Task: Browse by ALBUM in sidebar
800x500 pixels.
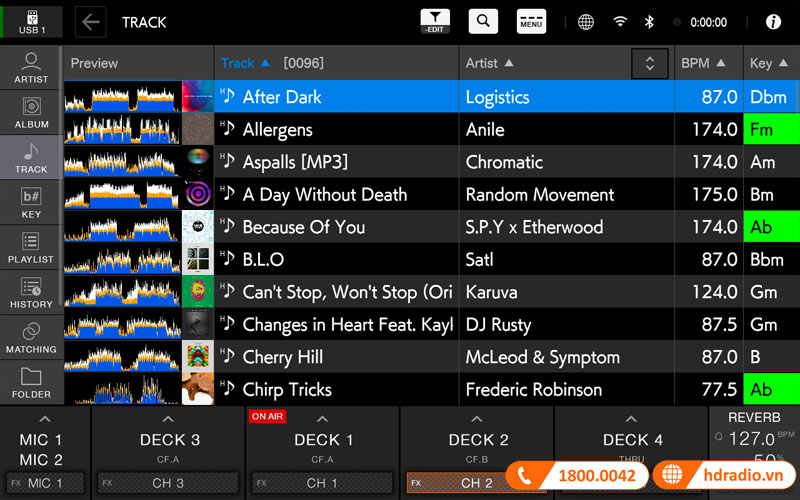Action: pos(31,113)
